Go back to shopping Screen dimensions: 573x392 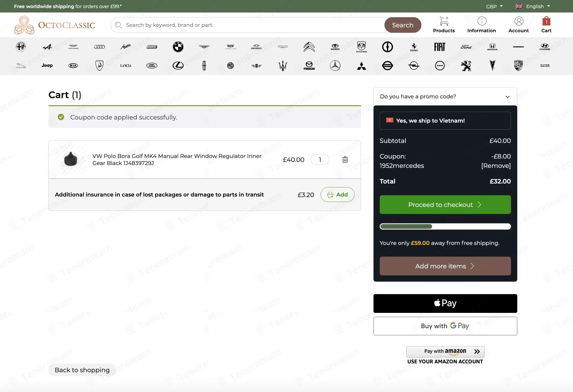pos(82,370)
